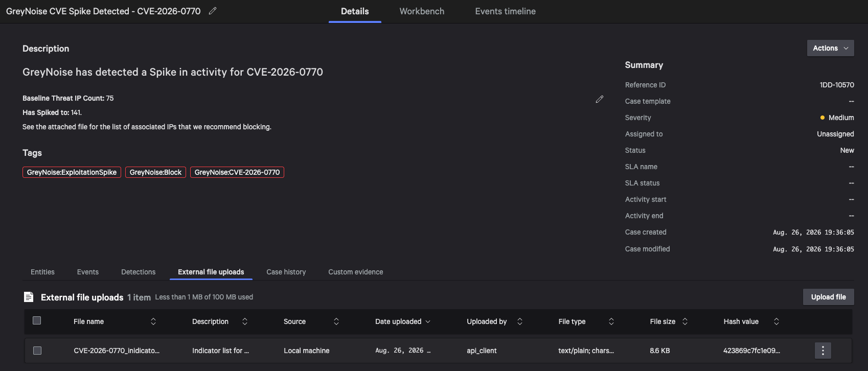Click the 'Local machine' source cell
The width and height of the screenshot is (868, 371).
307,351
